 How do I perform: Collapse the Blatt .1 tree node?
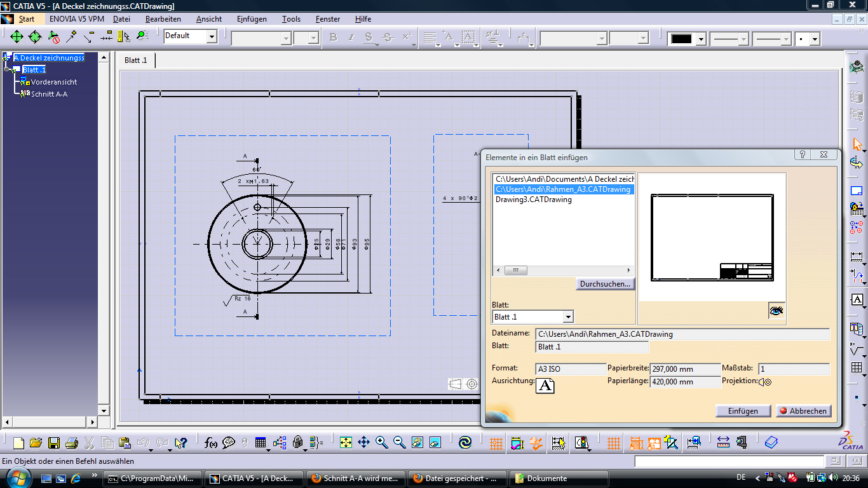tap(6, 70)
